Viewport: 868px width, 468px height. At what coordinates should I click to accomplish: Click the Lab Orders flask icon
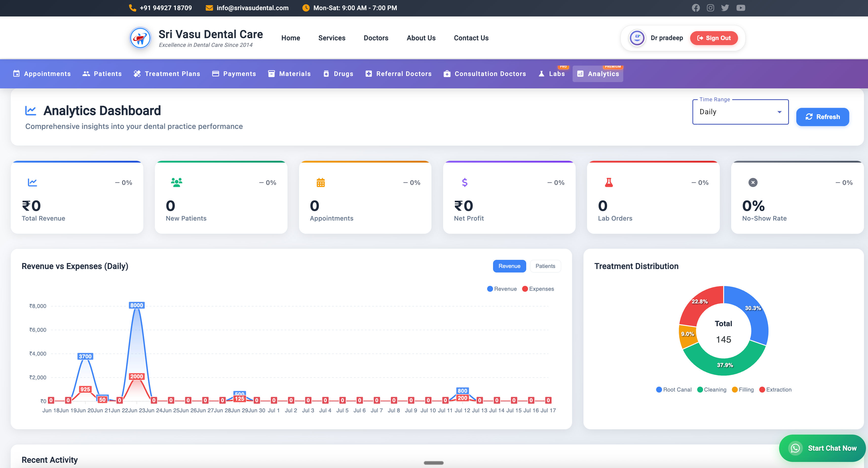[x=609, y=183]
